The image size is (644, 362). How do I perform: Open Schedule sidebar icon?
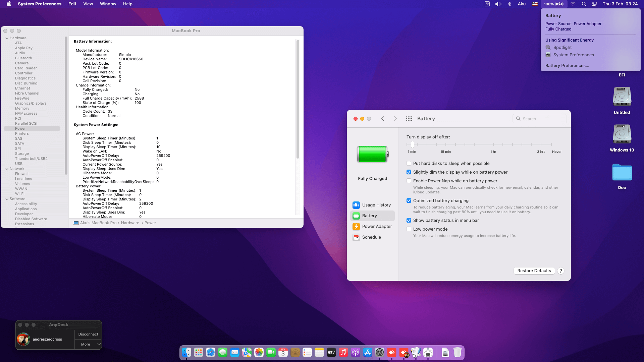[356, 237]
